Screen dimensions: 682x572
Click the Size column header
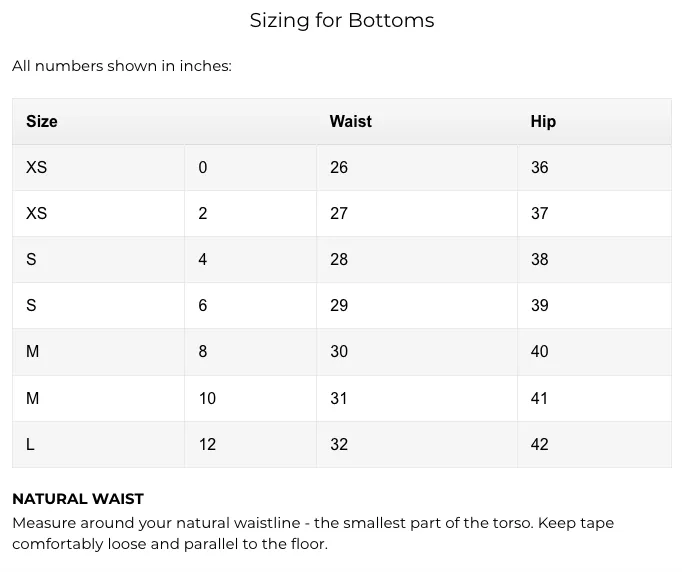(42, 121)
